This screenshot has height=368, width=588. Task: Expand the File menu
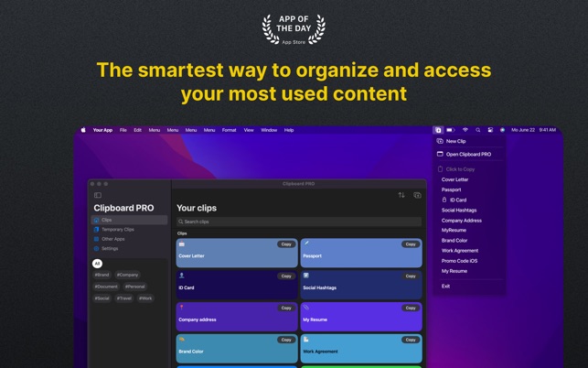(x=123, y=130)
